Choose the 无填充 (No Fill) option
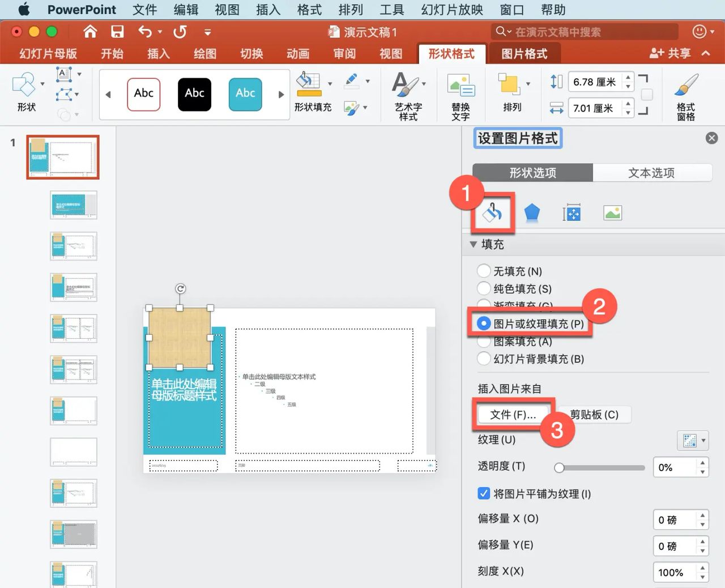The height and width of the screenshot is (588, 725). click(484, 271)
